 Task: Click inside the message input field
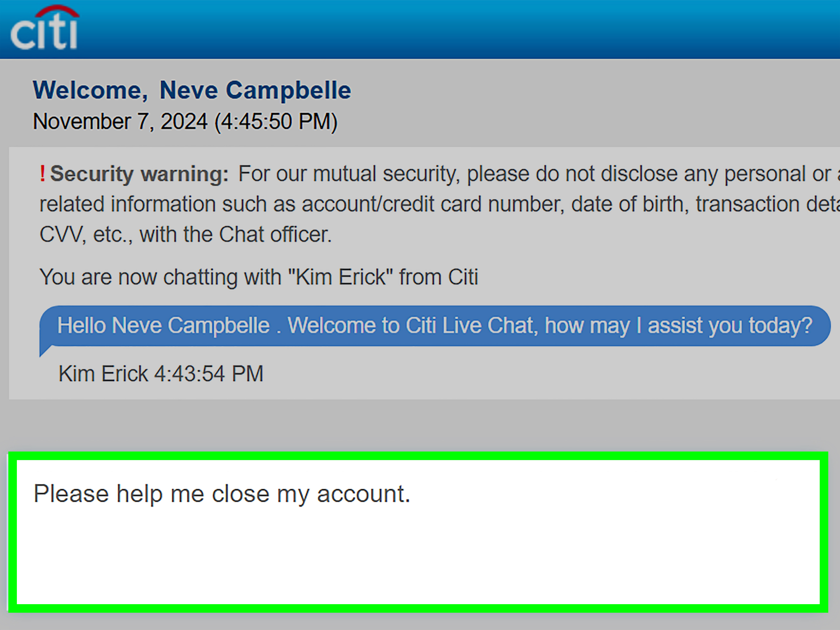coord(418,532)
